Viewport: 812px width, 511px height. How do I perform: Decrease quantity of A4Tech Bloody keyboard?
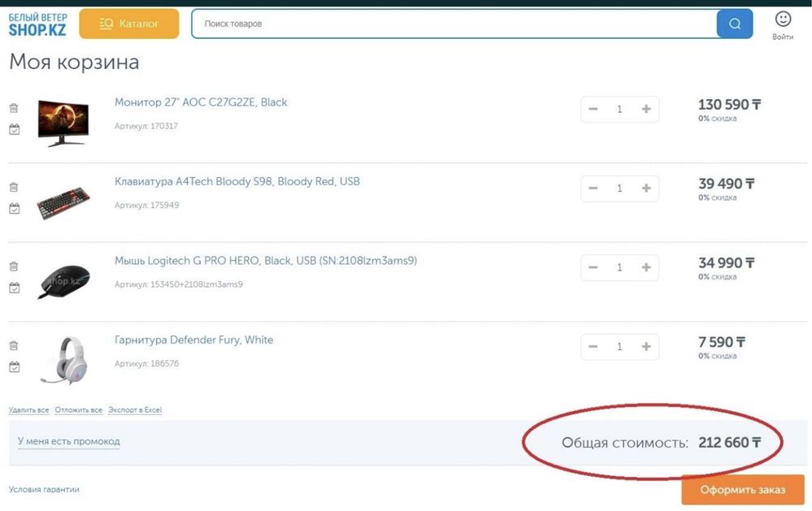(593, 188)
